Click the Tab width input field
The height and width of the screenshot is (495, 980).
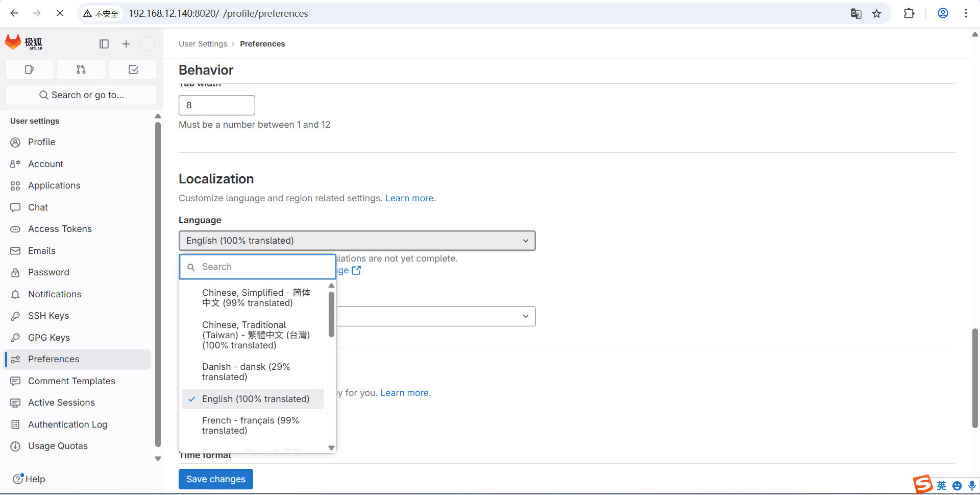pyautogui.click(x=217, y=105)
